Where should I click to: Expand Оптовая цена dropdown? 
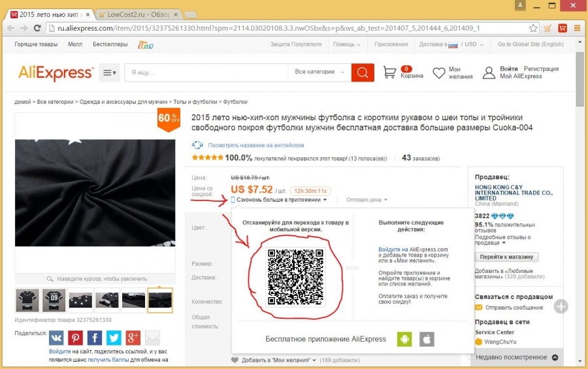[367, 200]
